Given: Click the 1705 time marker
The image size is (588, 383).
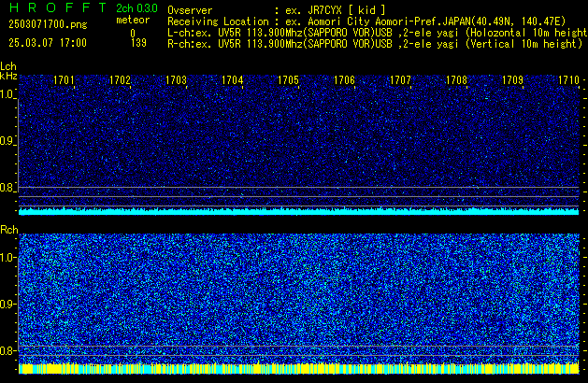Looking at the screenshot, I should click(x=288, y=80).
